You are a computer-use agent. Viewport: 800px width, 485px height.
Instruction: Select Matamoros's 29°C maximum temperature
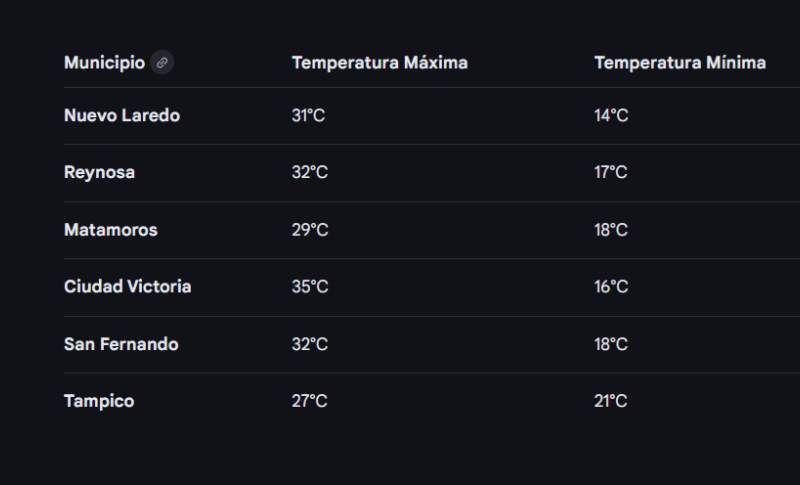pyautogui.click(x=309, y=230)
